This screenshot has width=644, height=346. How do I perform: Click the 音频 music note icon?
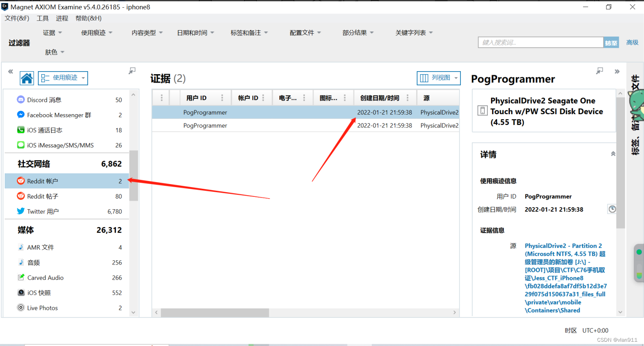tap(21, 262)
